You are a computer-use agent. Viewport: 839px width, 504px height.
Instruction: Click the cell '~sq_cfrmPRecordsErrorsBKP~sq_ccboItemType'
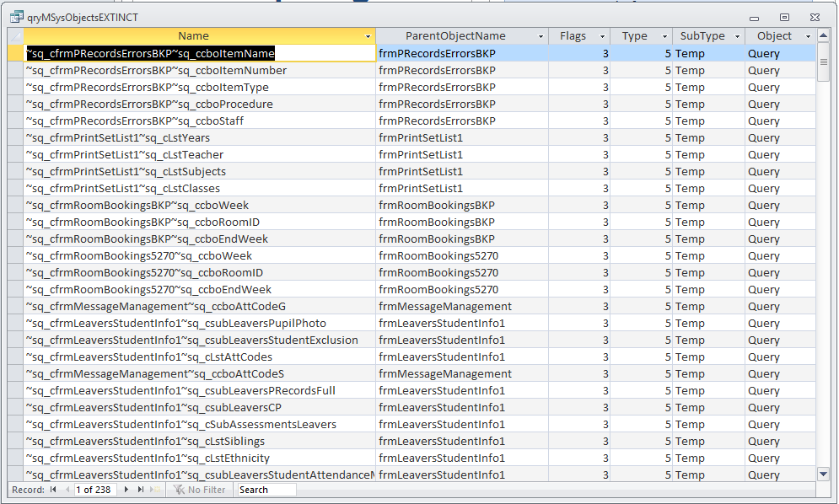click(200, 87)
